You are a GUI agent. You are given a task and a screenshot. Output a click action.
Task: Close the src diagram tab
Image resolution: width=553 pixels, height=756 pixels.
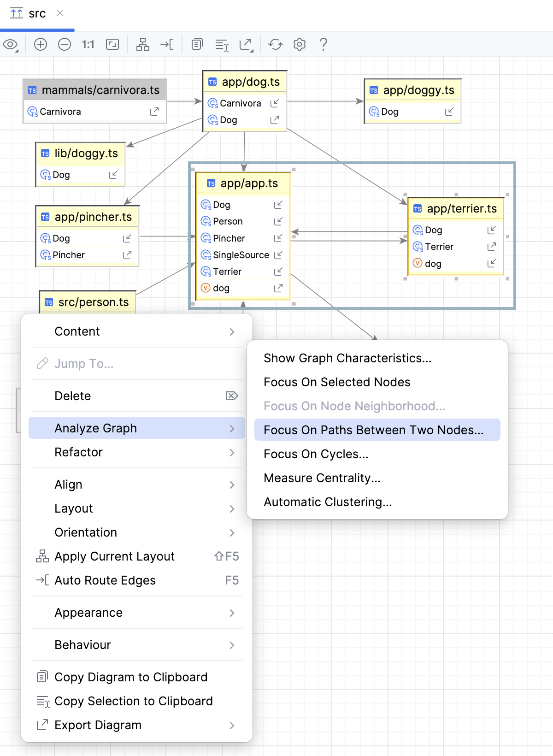60,13
